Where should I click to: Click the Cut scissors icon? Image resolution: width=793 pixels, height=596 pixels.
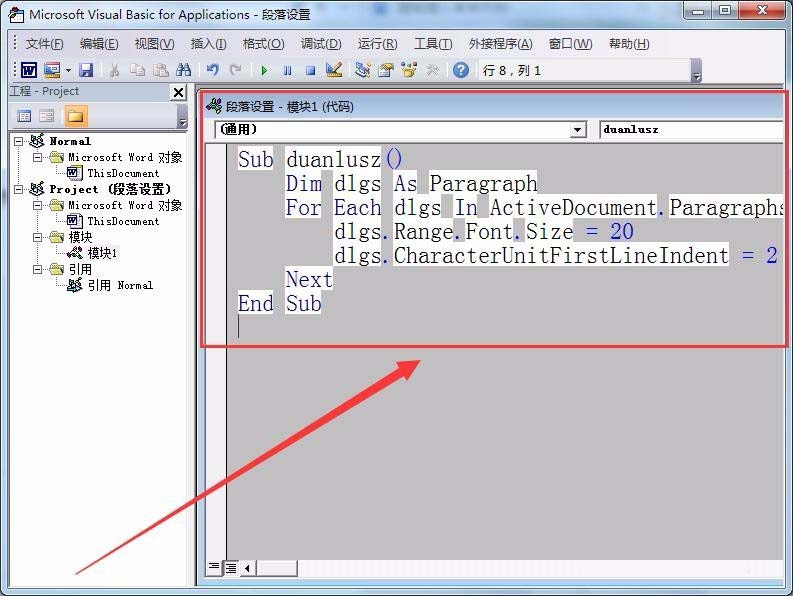click(114, 70)
